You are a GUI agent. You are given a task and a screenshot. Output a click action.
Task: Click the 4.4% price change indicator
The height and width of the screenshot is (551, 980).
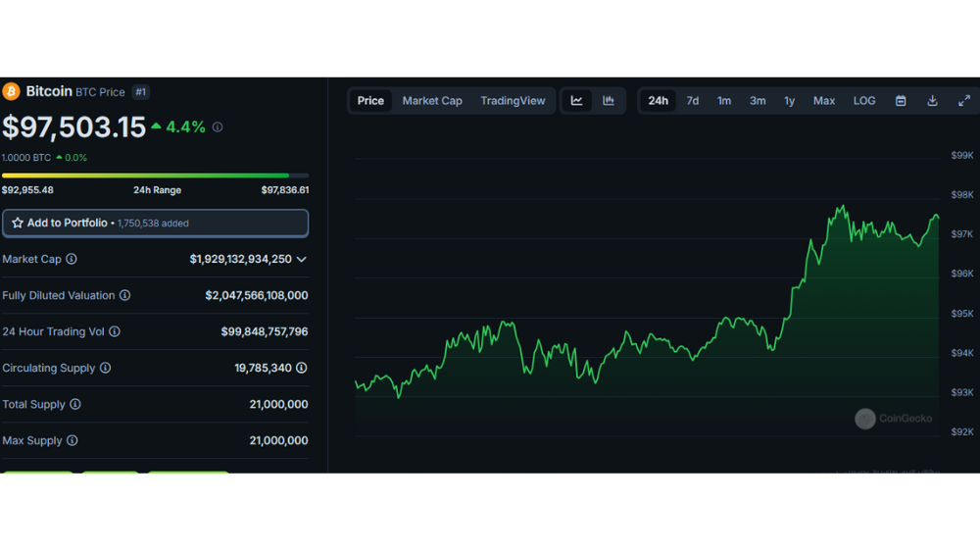click(x=178, y=126)
